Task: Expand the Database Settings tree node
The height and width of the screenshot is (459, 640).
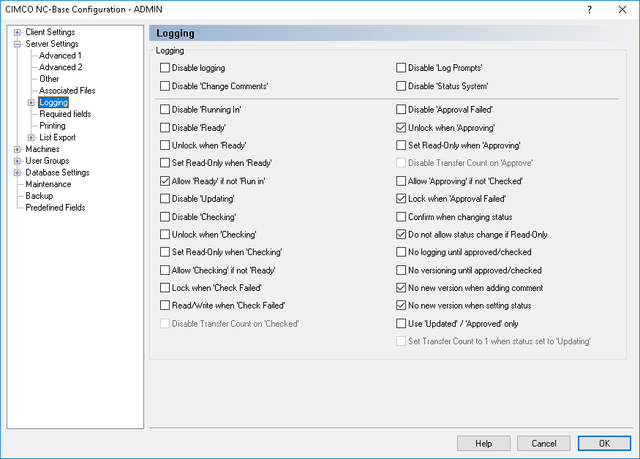Action: [x=17, y=173]
